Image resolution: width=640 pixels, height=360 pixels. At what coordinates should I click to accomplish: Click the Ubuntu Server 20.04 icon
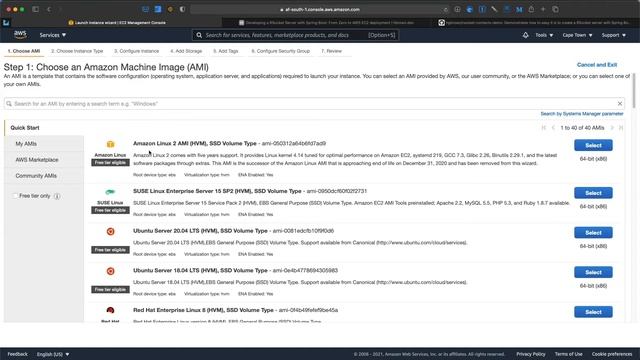click(110, 231)
